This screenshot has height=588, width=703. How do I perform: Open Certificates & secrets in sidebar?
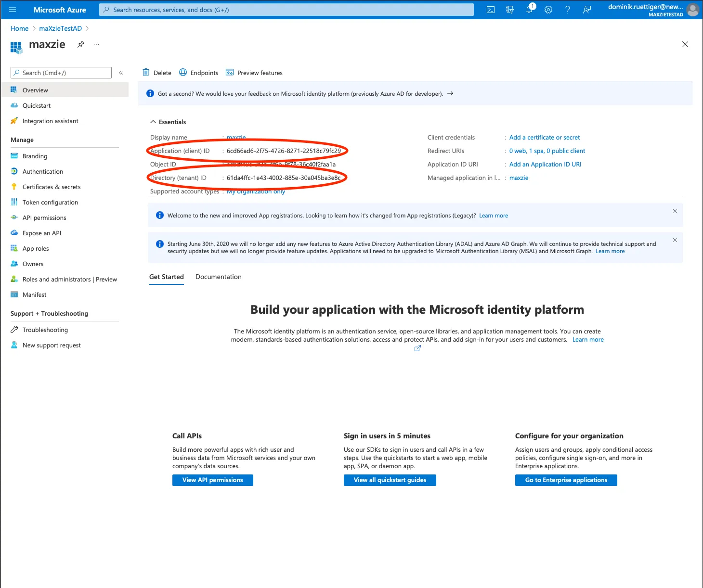click(x=51, y=187)
